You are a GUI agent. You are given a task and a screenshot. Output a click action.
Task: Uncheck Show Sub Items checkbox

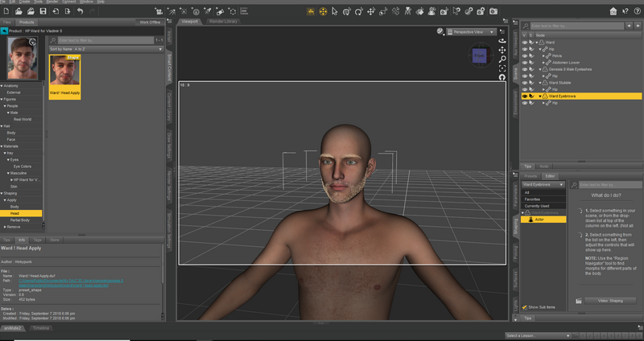(525, 307)
